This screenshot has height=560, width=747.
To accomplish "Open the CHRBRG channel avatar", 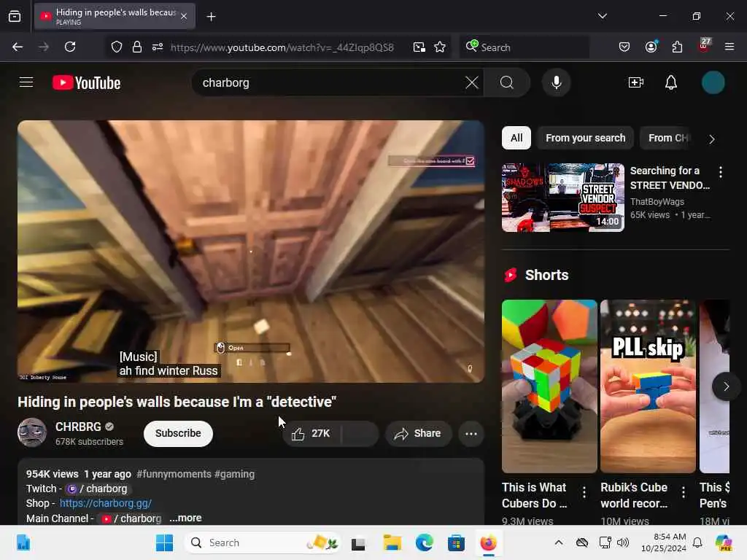I will click(x=32, y=432).
